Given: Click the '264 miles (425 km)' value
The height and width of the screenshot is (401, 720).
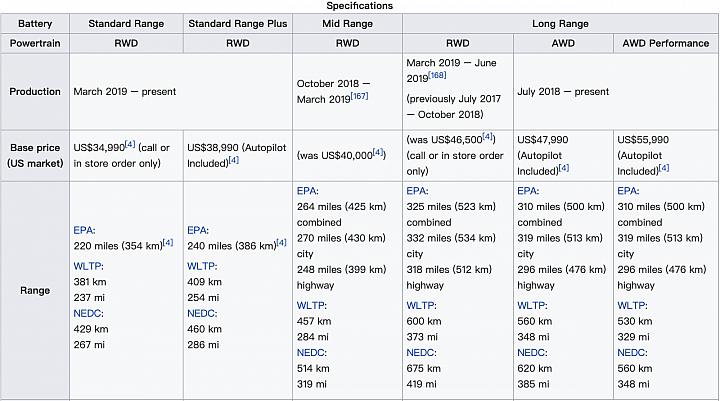Looking at the screenshot, I should (342, 207).
